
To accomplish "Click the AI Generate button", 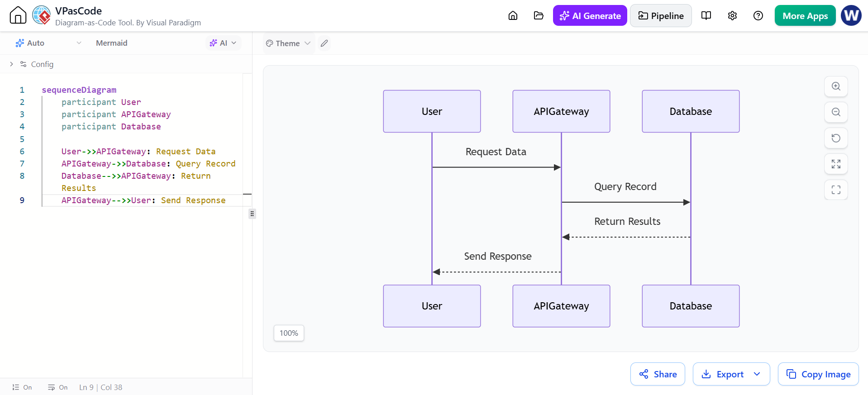I will [590, 16].
